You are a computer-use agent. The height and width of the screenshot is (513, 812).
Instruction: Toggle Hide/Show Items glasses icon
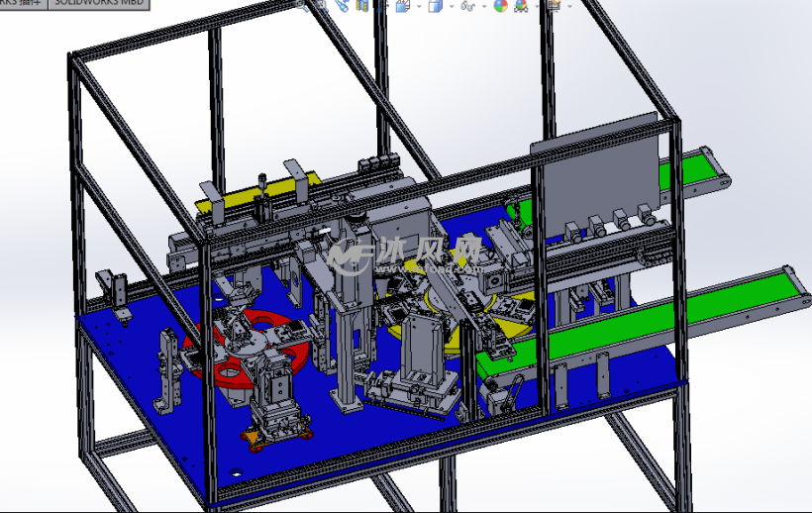pos(467,5)
